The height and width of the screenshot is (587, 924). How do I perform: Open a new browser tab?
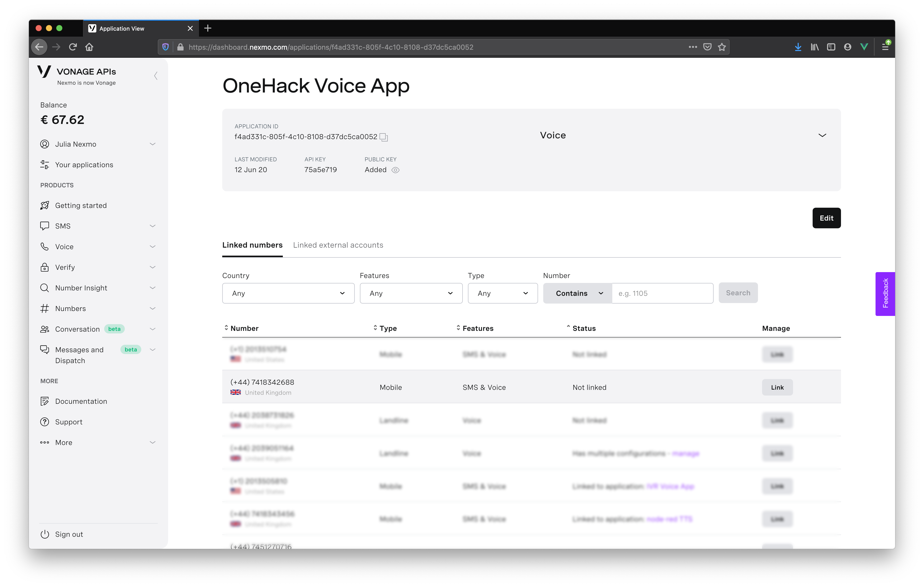tap(208, 28)
